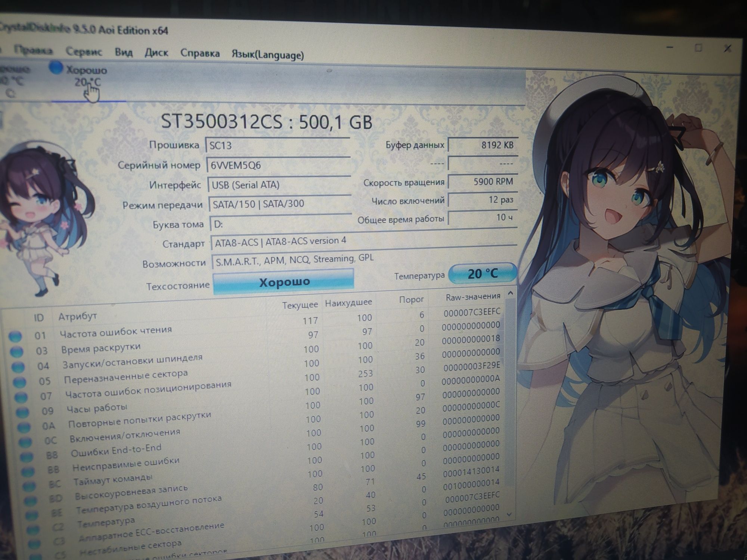Minimize the CrystalDiskInfo window
Screen dimensions: 747x560
click(x=670, y=47)
